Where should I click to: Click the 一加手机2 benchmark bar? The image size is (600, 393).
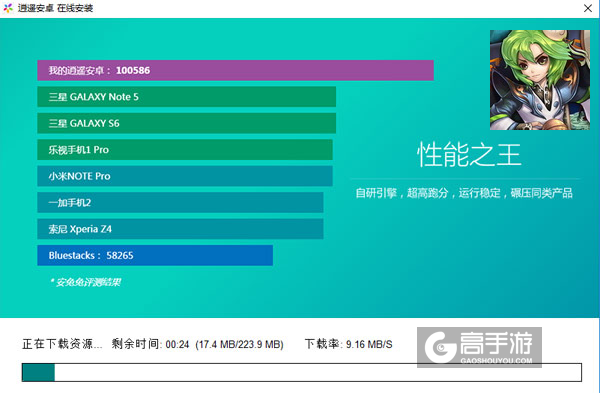point(180,202)
